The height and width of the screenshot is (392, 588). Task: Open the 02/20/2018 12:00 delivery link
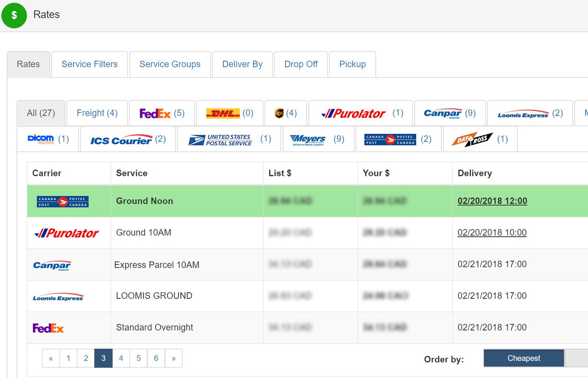point(492,201)
